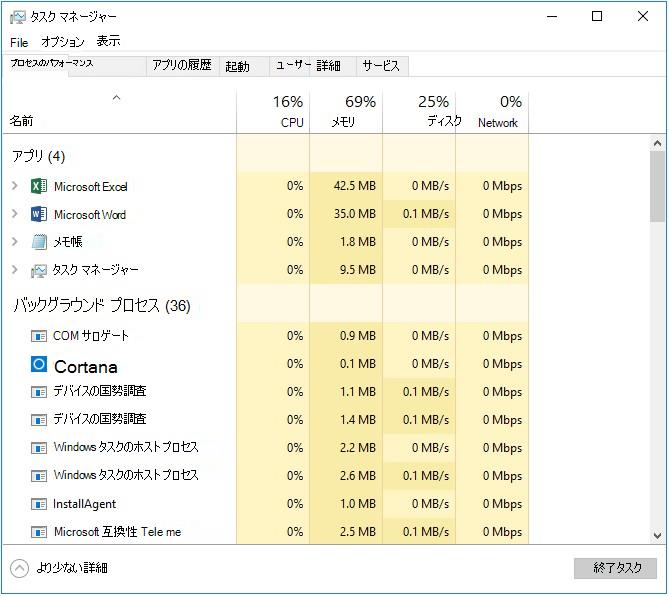The height and width of the screenshot is (597, 669).
Task: Click the 0.9 MB memory value
Action: pos(358,336)
